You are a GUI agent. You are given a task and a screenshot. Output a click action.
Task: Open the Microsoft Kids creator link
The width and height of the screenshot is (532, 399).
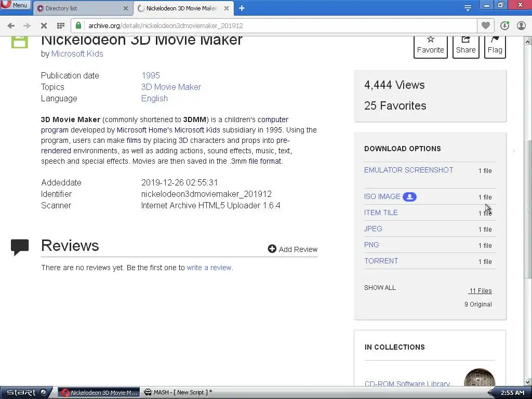coord(77,54)
